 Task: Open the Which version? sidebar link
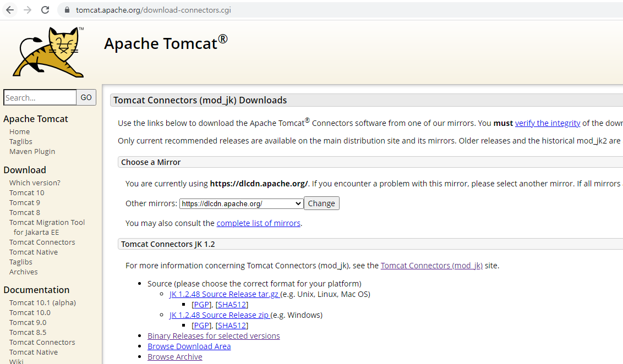pyautogui.click(x=35, y=183)
